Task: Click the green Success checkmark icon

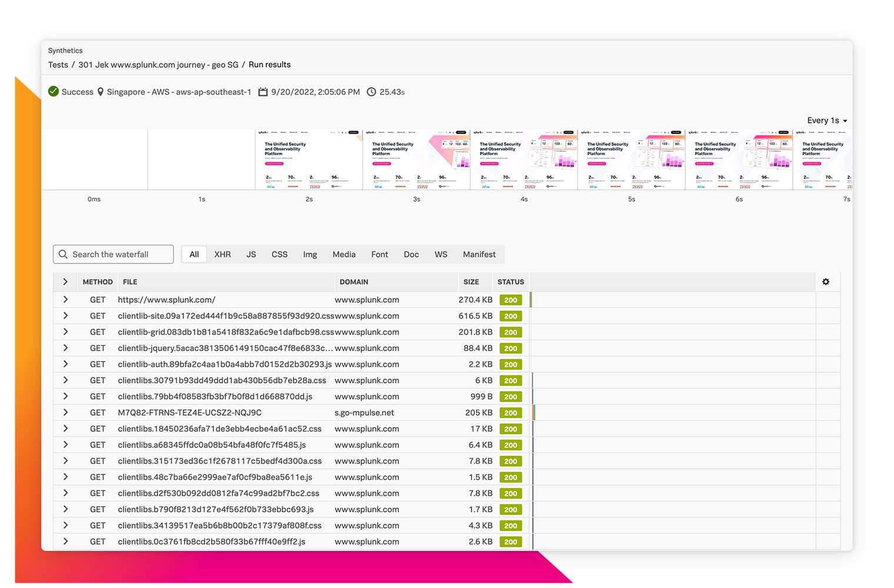Action: 54,92
